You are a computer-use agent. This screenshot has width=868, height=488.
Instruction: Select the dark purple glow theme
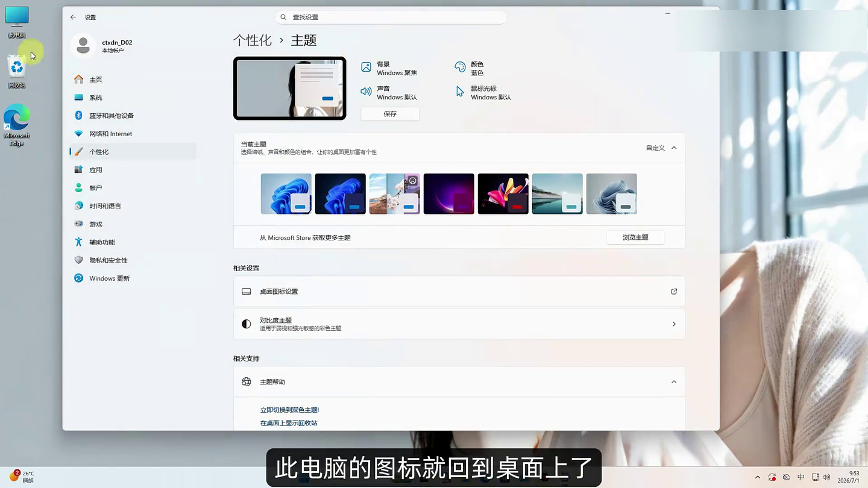coord(449,194)
